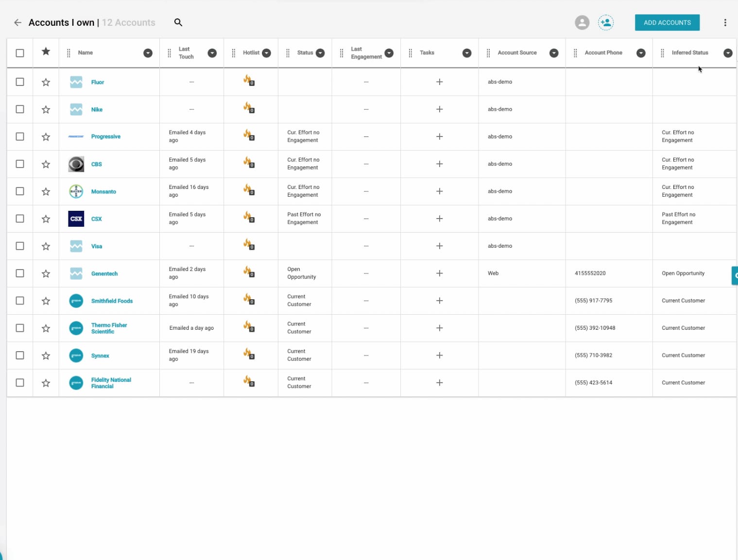Open the Thermo Fisher Scientific link
This screenshot has height=560, width=738.
point(109,328)
